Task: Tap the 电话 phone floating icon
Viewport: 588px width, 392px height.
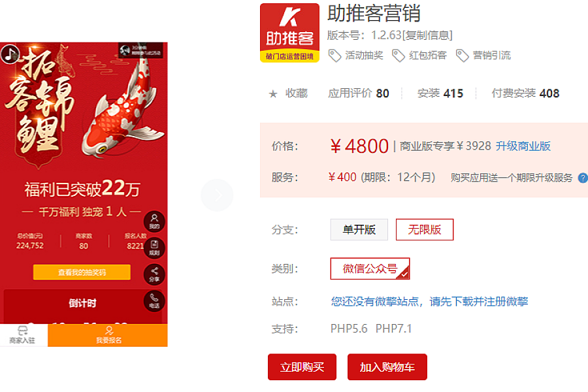Action: [x=154, y=301]
